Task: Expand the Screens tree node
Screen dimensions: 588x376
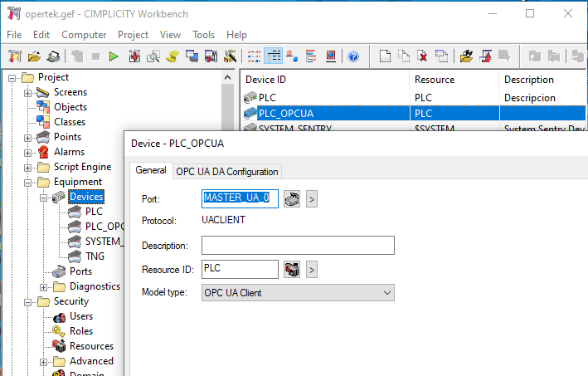Action: (x=27, y=93)
